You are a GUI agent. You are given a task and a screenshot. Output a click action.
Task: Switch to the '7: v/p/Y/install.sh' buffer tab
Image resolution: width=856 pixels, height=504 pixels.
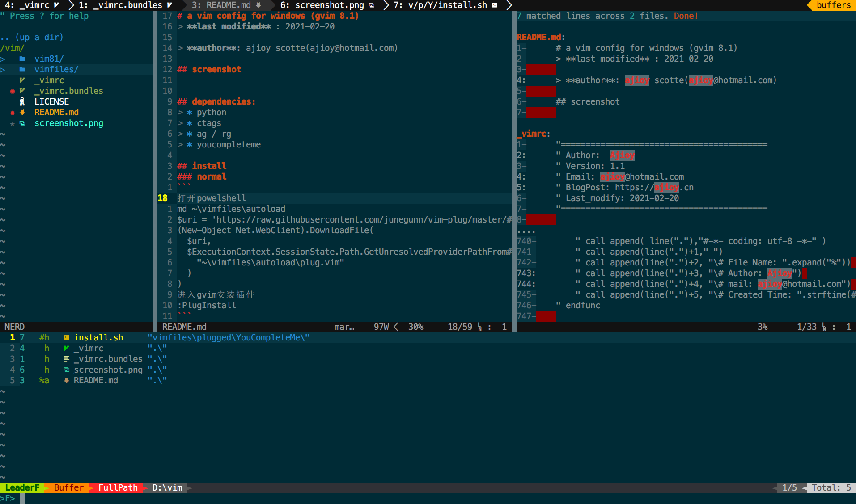(x=445, y=5)
